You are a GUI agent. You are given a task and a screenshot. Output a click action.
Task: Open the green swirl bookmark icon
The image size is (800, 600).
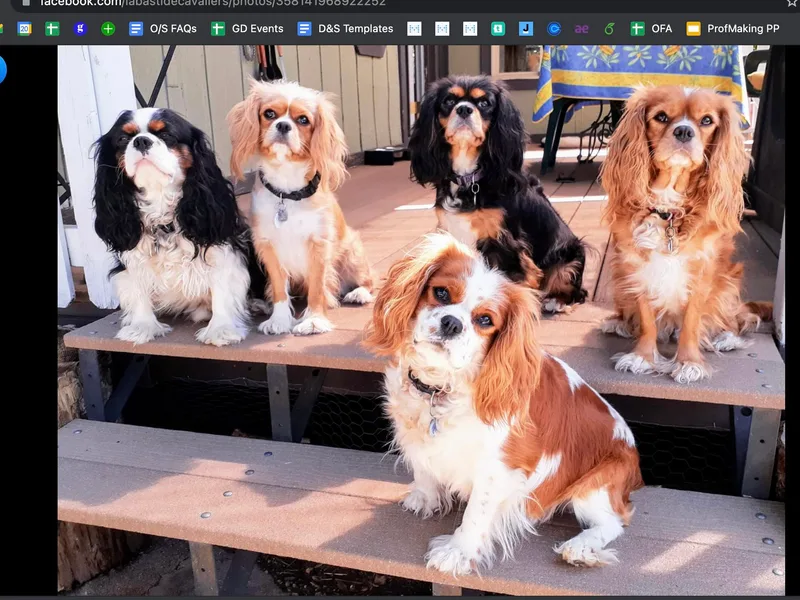click(x=609, y=29)
